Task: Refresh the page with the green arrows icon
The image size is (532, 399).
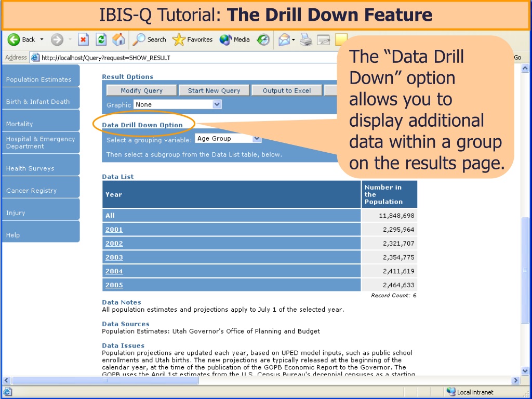Action: click(101, 39)
